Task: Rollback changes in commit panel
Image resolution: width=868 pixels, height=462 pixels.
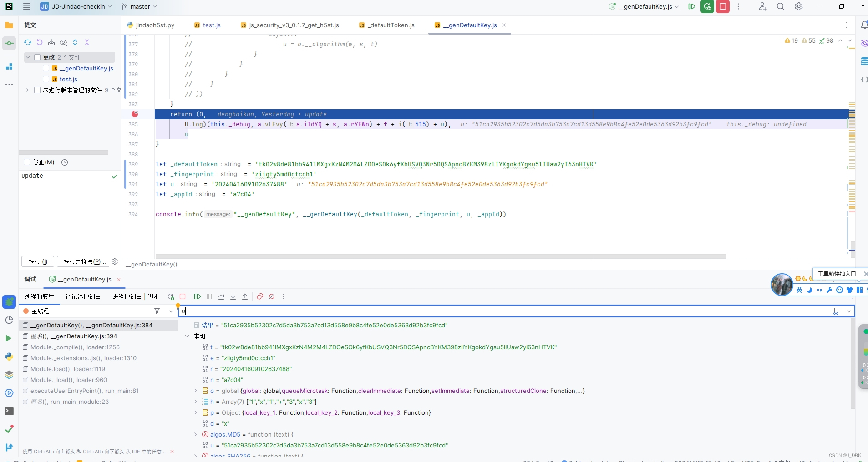Action: click(40, 42)
